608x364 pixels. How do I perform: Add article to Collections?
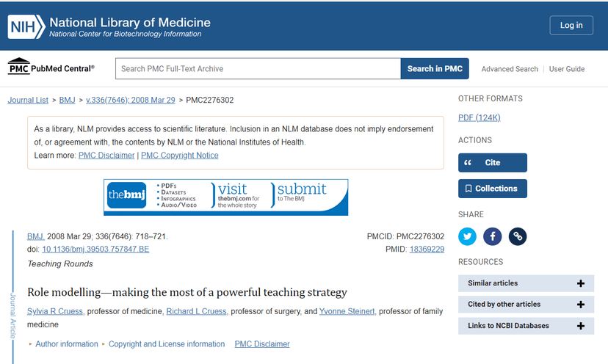[x=492, y=189]
